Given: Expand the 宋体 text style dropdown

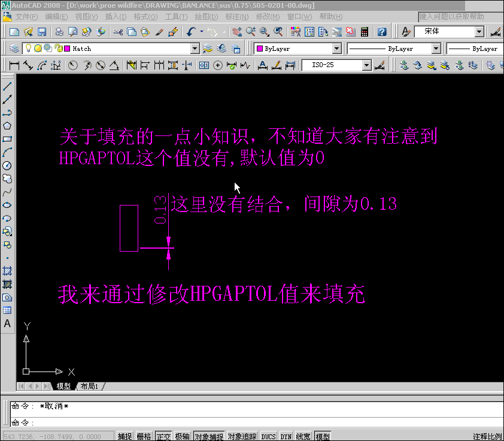Looking at the screenshot, I should (479, 32).
